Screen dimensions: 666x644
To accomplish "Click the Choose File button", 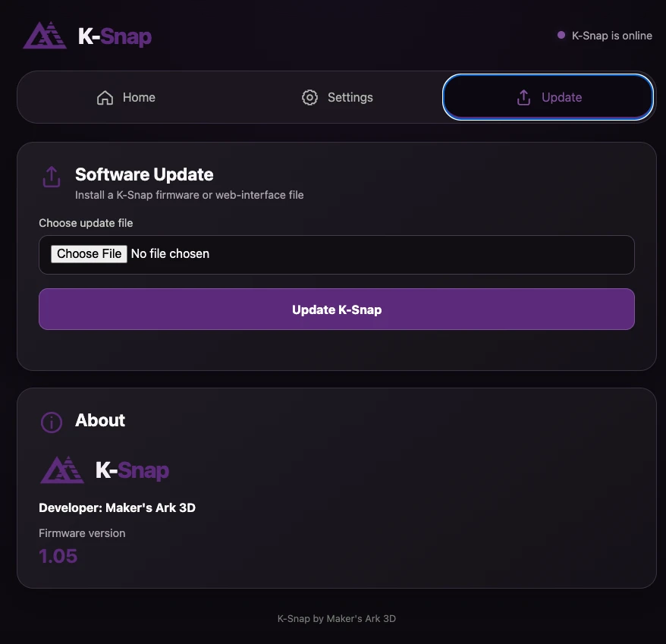I will [90, 254].
